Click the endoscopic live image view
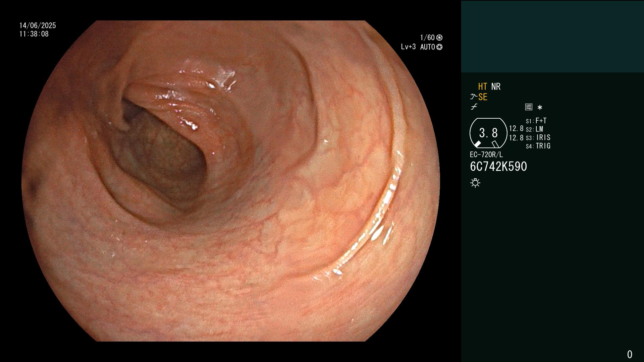Screen dimensions: 644x362 coord(231,181)
